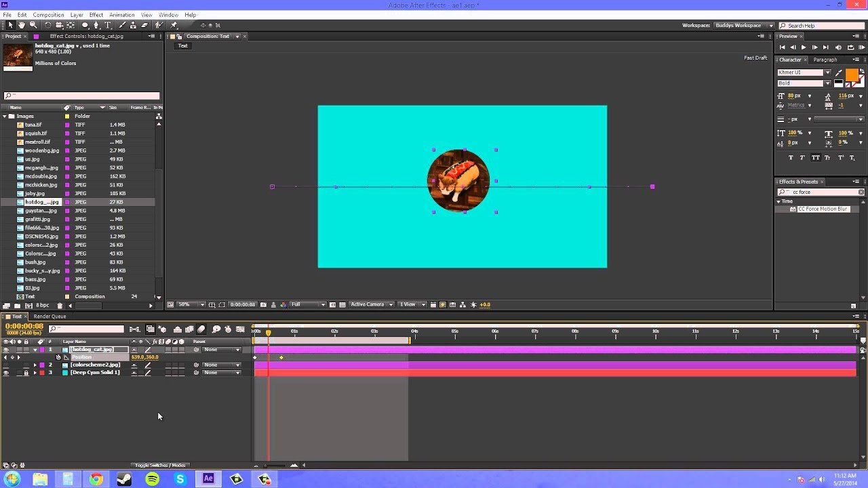Select the Hand tool
This screenshot has height=488, width=868.
(x=22, y=24)
